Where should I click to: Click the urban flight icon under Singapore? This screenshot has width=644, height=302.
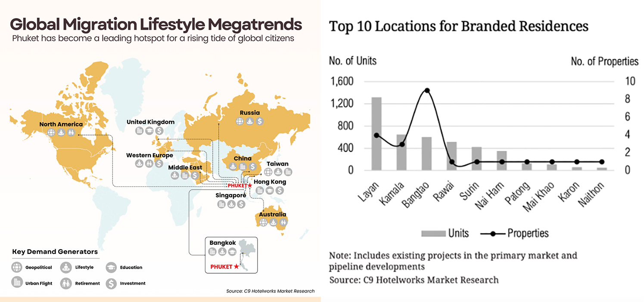[x=221, y=204]
